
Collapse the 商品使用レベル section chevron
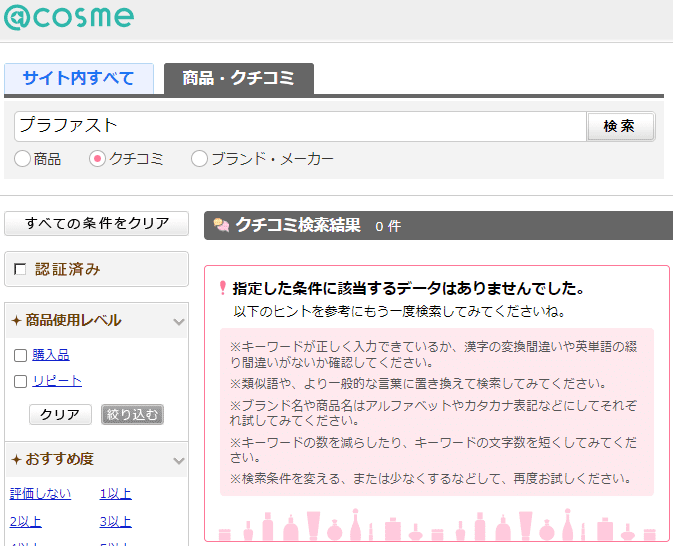[x=179, y=322]
